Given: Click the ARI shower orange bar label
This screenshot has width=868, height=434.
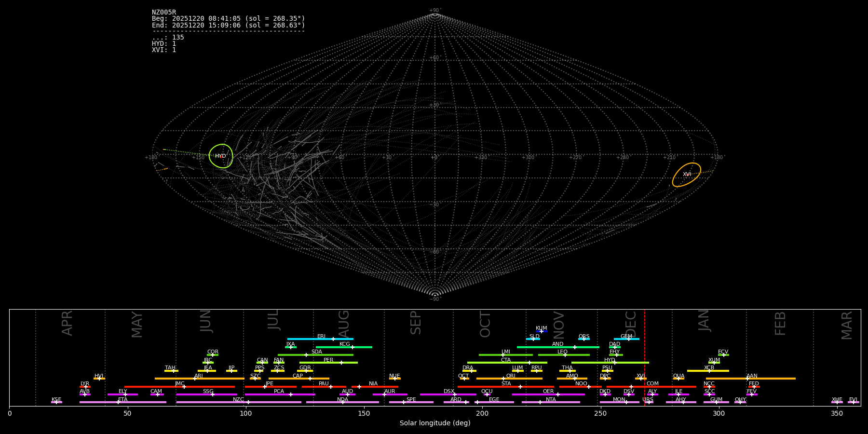Looking at the screenshot, I should click(x=199, y=376).
